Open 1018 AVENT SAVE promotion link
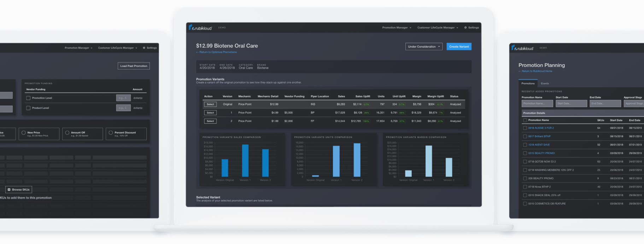Image resolution: width=644 pixels, height=244 pixels. click(x=539, y=145)
